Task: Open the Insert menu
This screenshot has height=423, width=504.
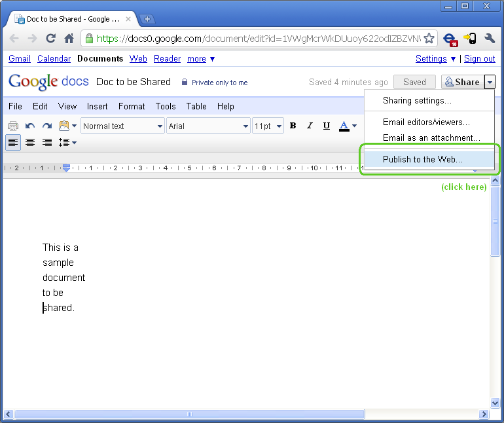Action: pos(98,106)
